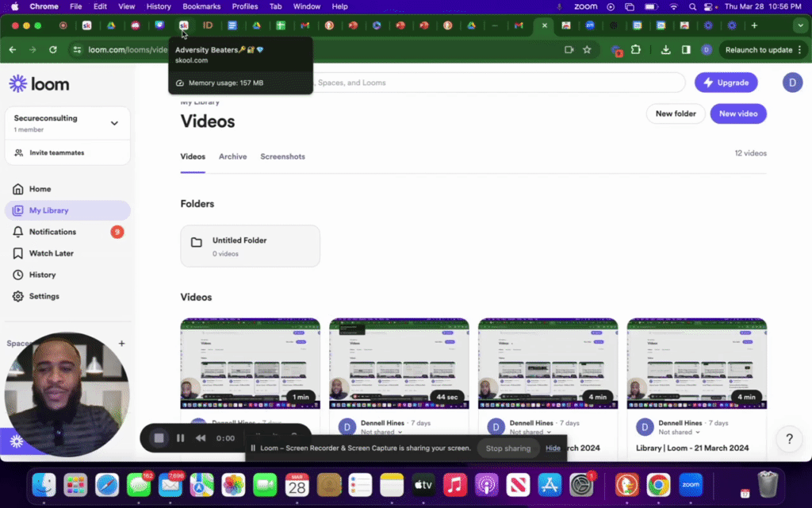Select My Library in sidebar
The height and width of the screenshot is (508, 812).
point(67,210)
